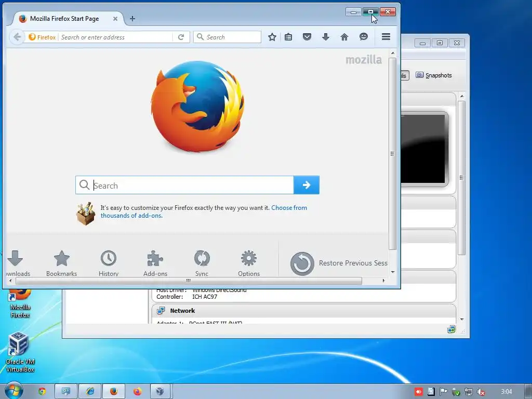Viewport: 532px width, 399px height.
Task: Open Oracle VM VirtualBox desktop shortcut
Action: (20, 352)
